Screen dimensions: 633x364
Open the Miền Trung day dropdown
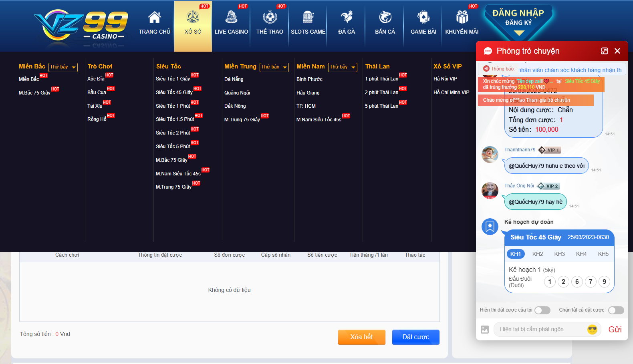(x=274, y=67)
